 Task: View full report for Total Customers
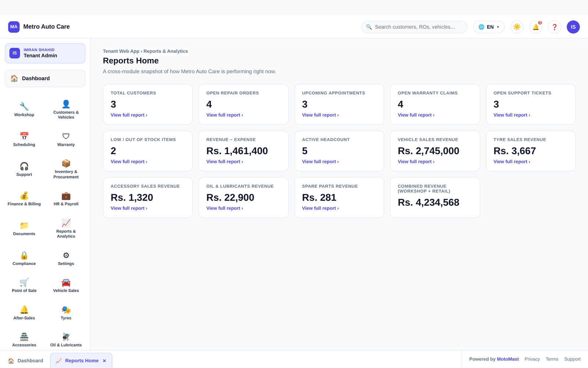coord(129,115)
